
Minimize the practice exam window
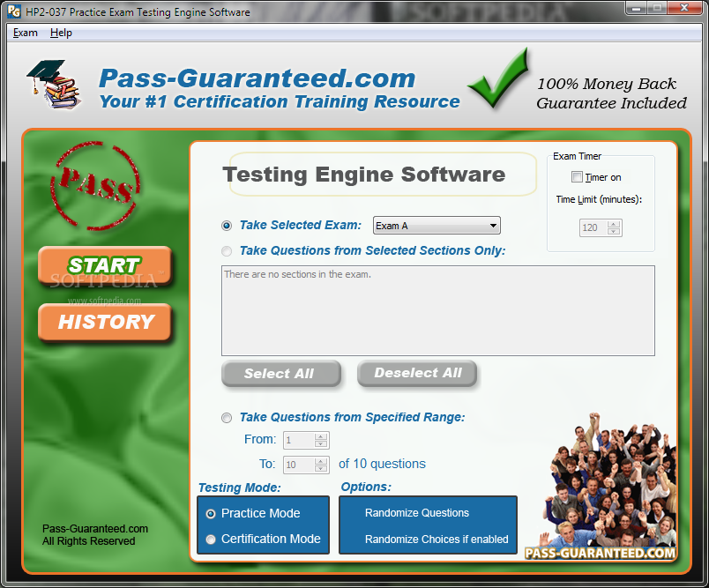tap(636, 8)
